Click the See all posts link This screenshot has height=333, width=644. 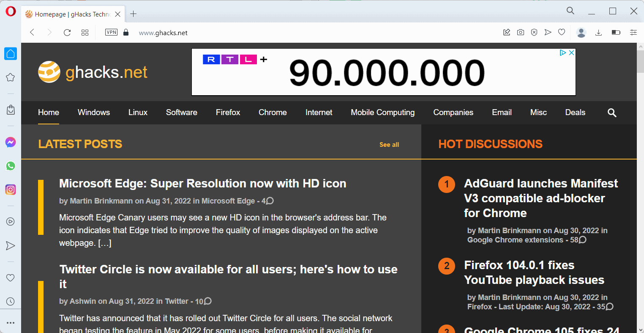point(389,144)
